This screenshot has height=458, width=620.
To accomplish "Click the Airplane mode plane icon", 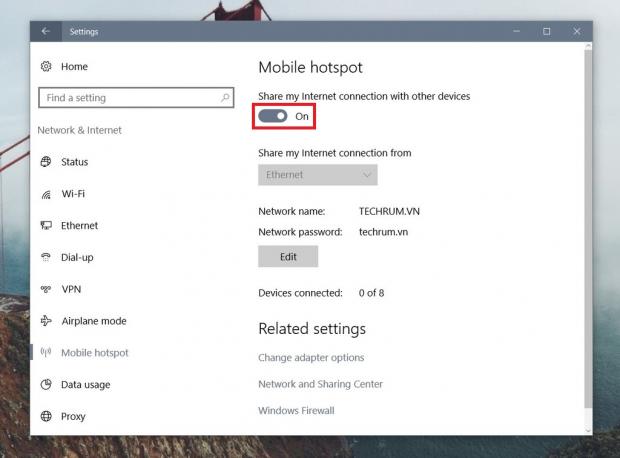I will 46,321.
